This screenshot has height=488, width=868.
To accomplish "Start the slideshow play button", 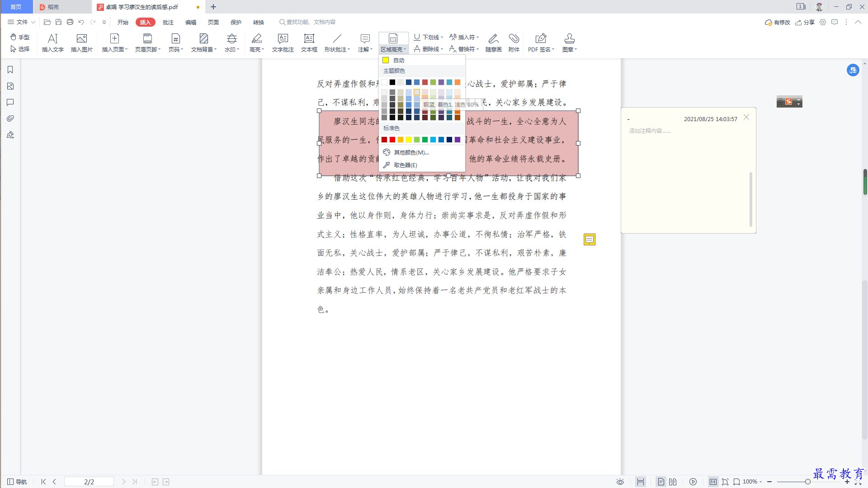I will click(x=693, y=482).
